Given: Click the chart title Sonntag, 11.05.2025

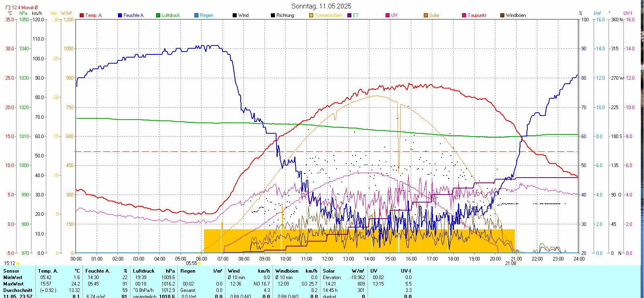Looking at the screenshot, I should click(x=321, y=6).
